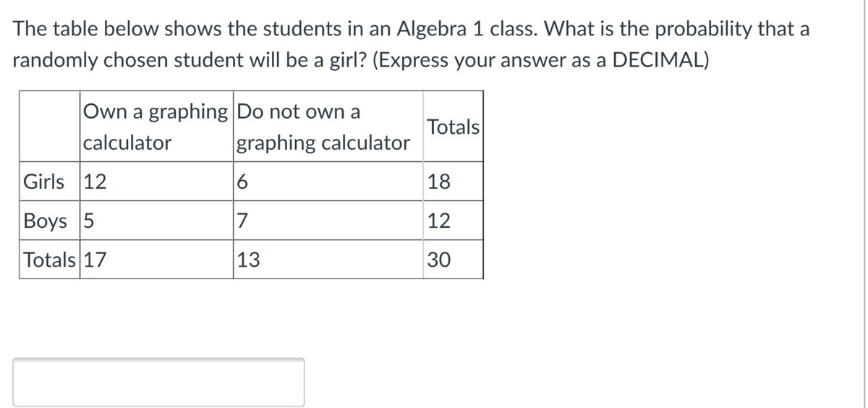
Task: Click the Totals column header
Action: point(454,127)
